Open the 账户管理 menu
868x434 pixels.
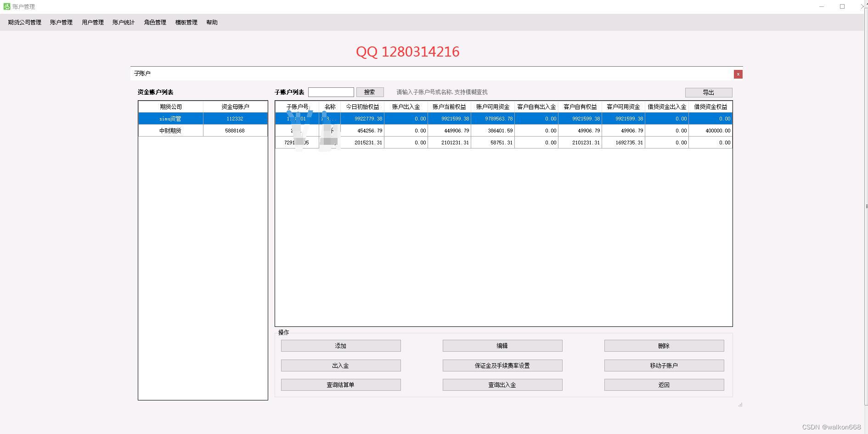(x=61, y=22)
